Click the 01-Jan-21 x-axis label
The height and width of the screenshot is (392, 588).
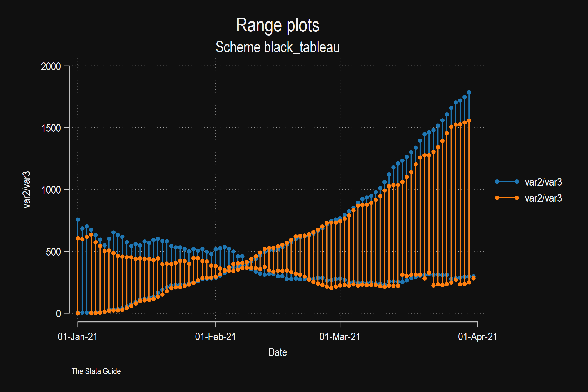(x=78, y=337)
